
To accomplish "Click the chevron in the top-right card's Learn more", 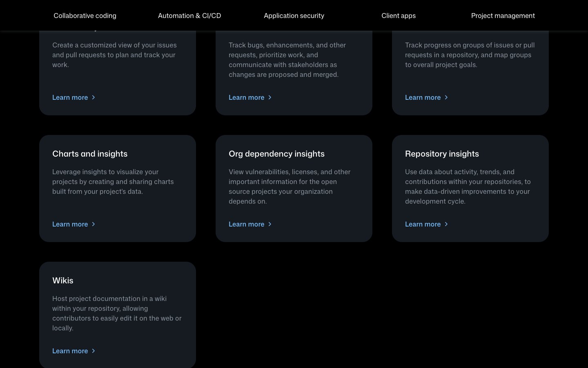I will pos(446,97).
